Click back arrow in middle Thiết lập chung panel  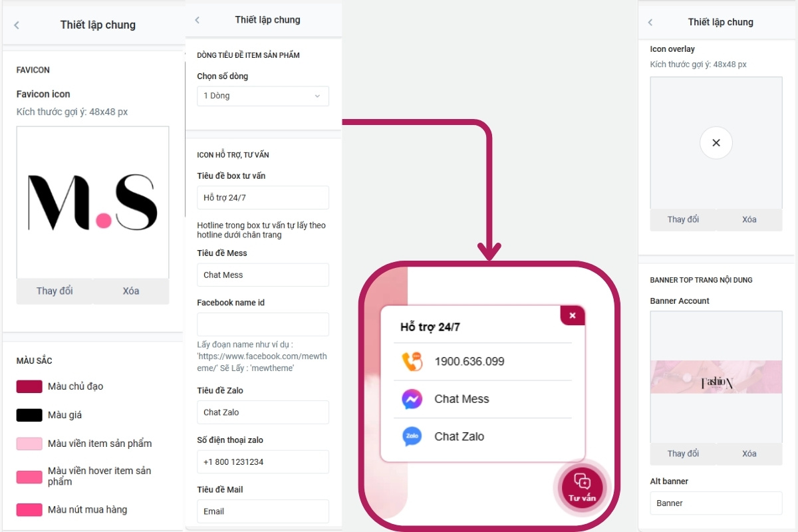click(x=197, y=20)
